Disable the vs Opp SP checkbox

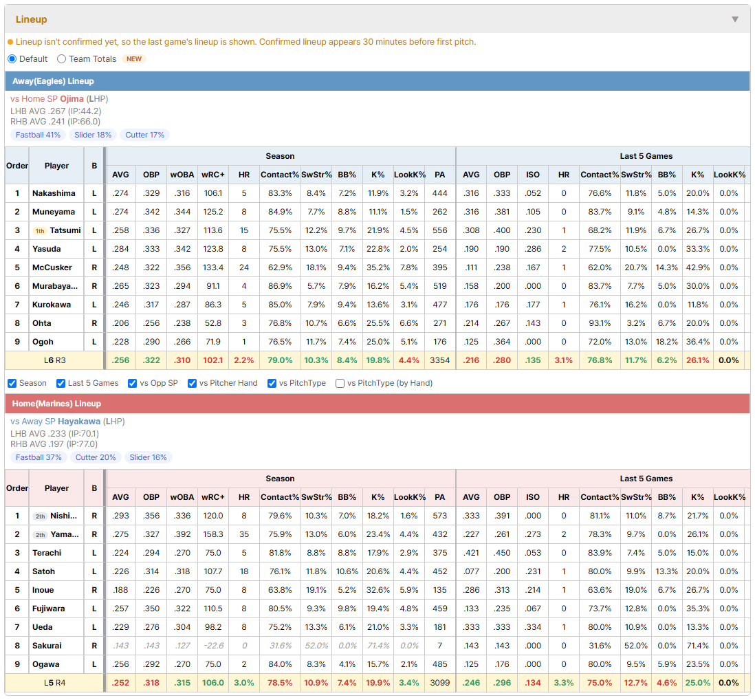coord(133,383)
